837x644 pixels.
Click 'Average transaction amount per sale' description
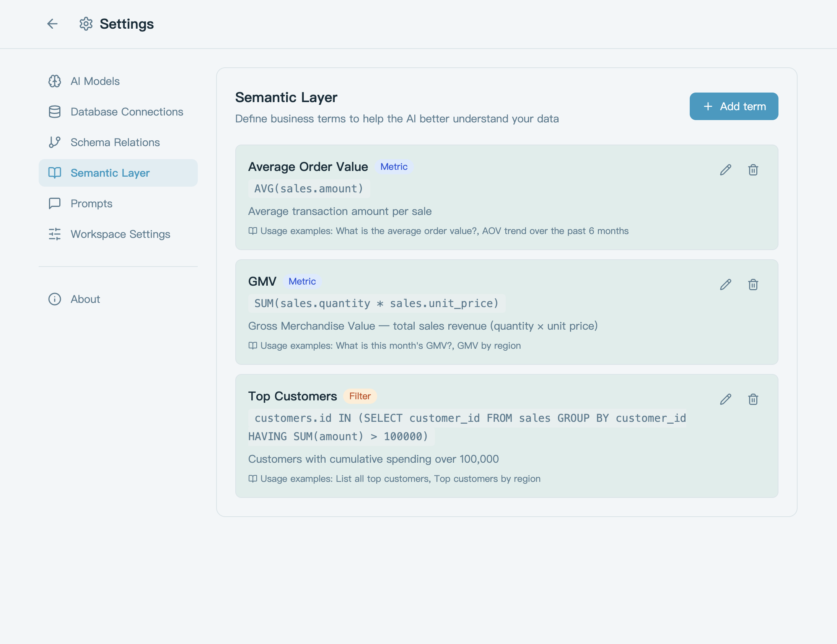(x=340, y=211)
